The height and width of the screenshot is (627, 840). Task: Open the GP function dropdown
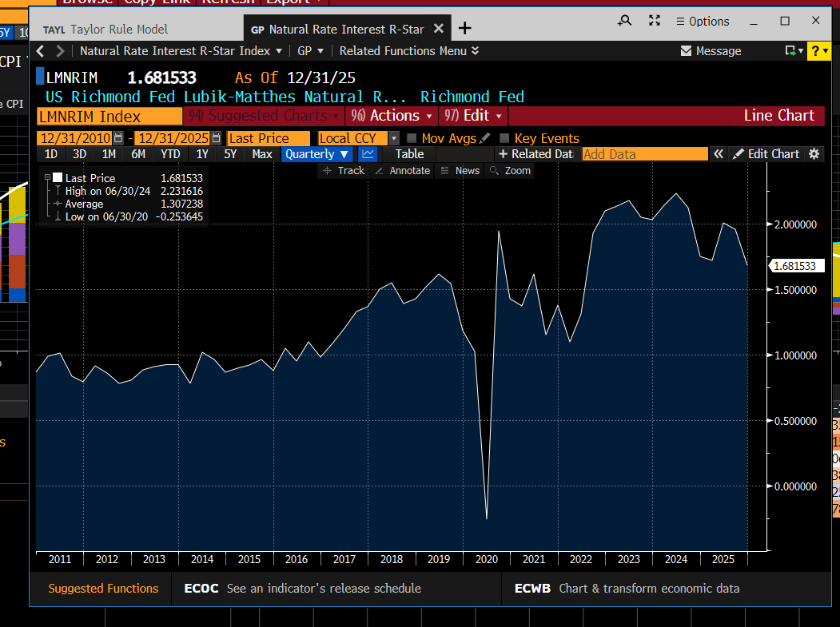[x=311, y=51]
